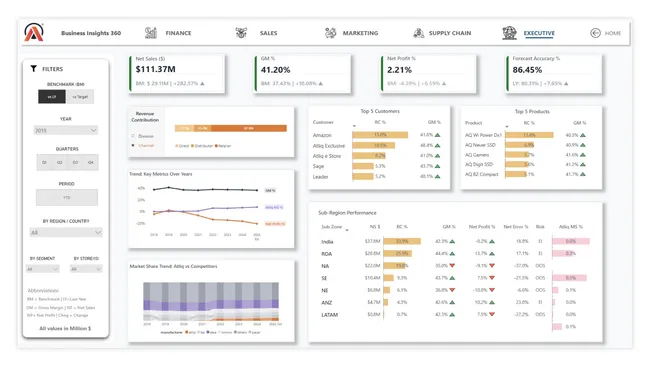Image resolution: width=650 pixels, height=366 pixels.
Task: Click the Home back-arrow icon
Action: [595, 33]
